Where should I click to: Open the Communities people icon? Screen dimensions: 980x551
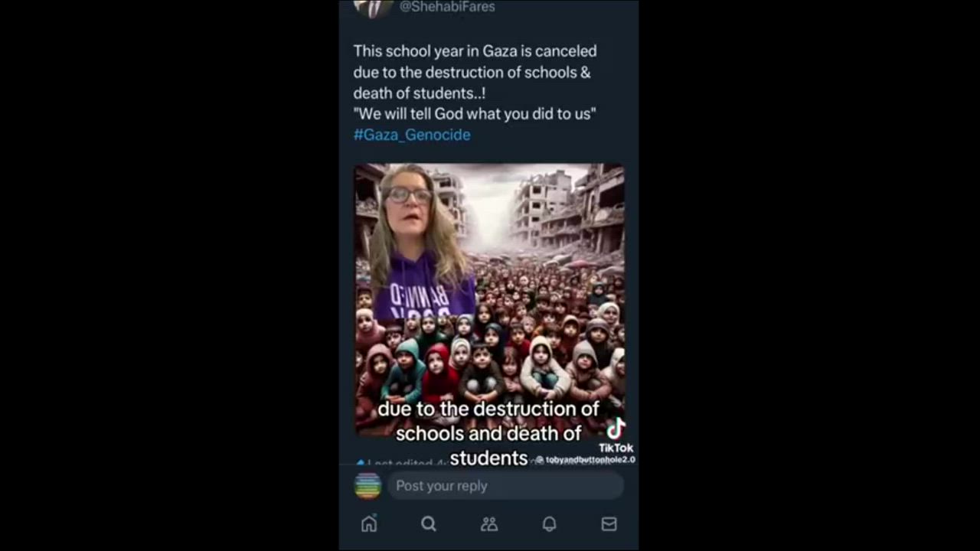click(x=489, y=523)
